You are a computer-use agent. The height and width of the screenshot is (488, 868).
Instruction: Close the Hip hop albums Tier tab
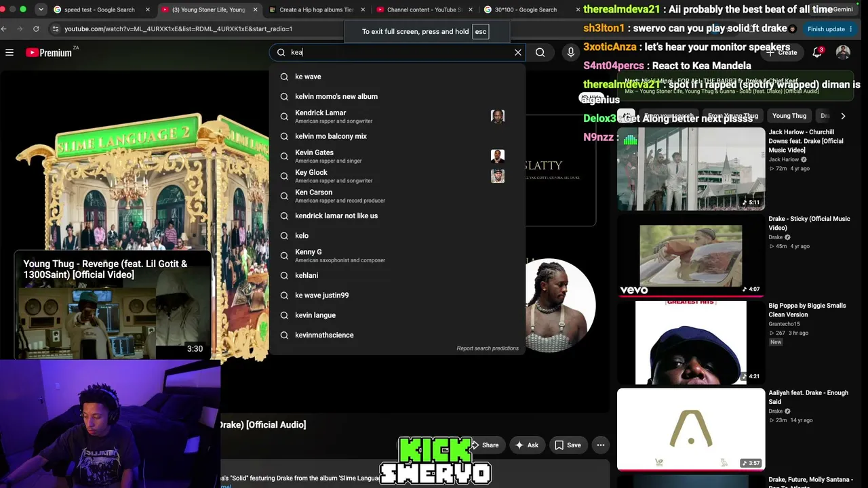tap(363, 9)
